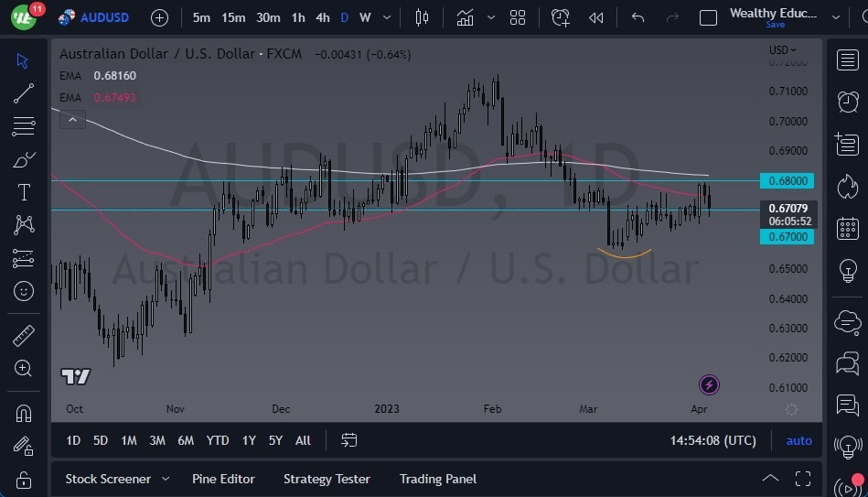Open the USD currency dropdown
The image size is (868, 497).
782,49
